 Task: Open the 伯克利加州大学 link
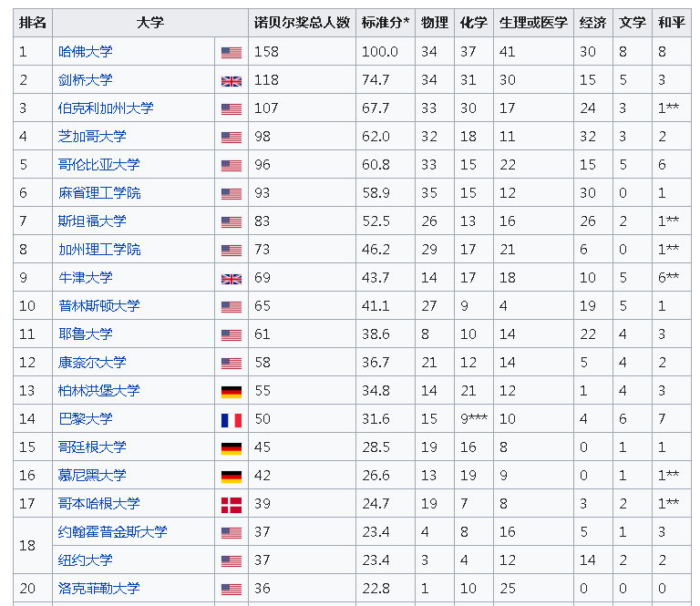tap(106, 108)
